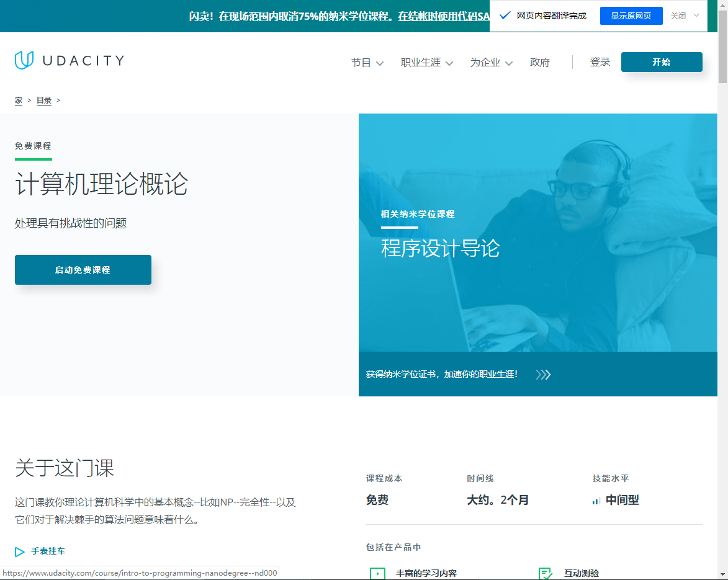Click the 大约。2个月 timeline value
The width and height of the screenshot is (728, 580).
pos(498,500)
